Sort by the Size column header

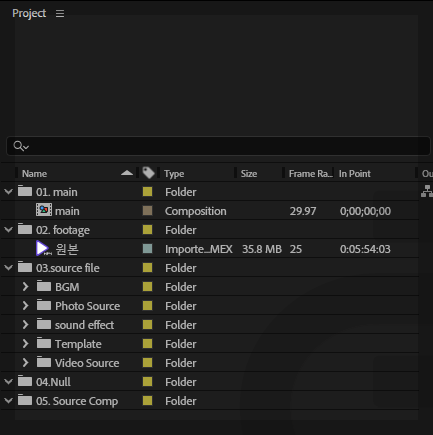tap(249, 174)
